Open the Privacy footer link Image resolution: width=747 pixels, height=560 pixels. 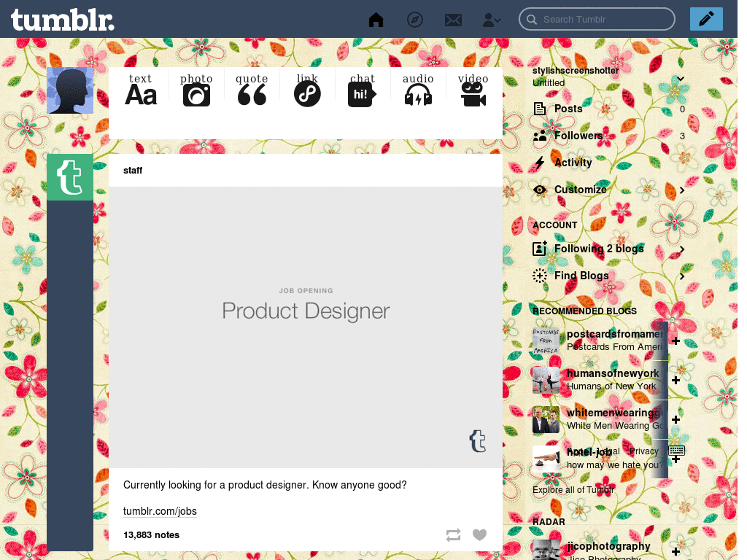click(643, 451)
